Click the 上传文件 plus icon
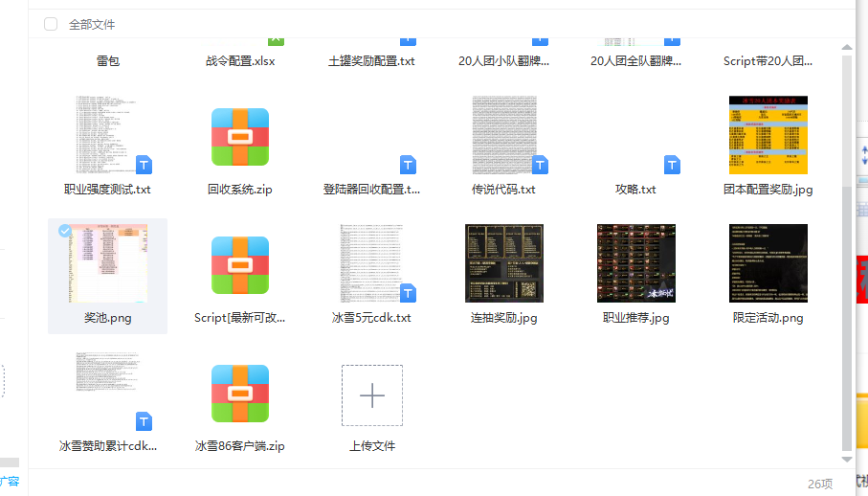Screen dimensions: 868x496 tap(371, 395)
